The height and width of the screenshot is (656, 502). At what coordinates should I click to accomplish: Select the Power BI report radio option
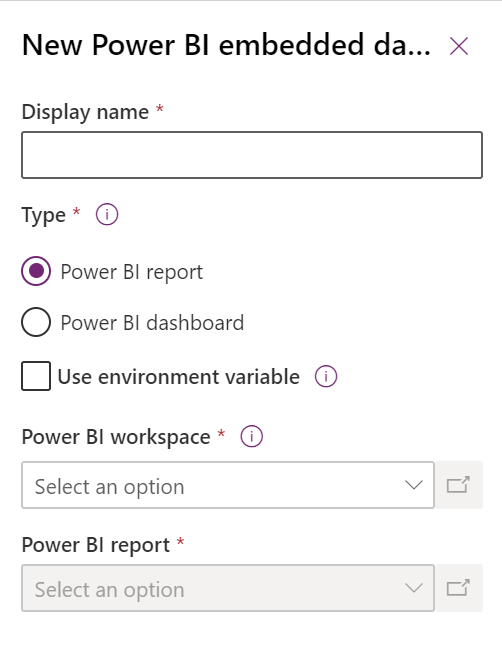click(36, 271)
